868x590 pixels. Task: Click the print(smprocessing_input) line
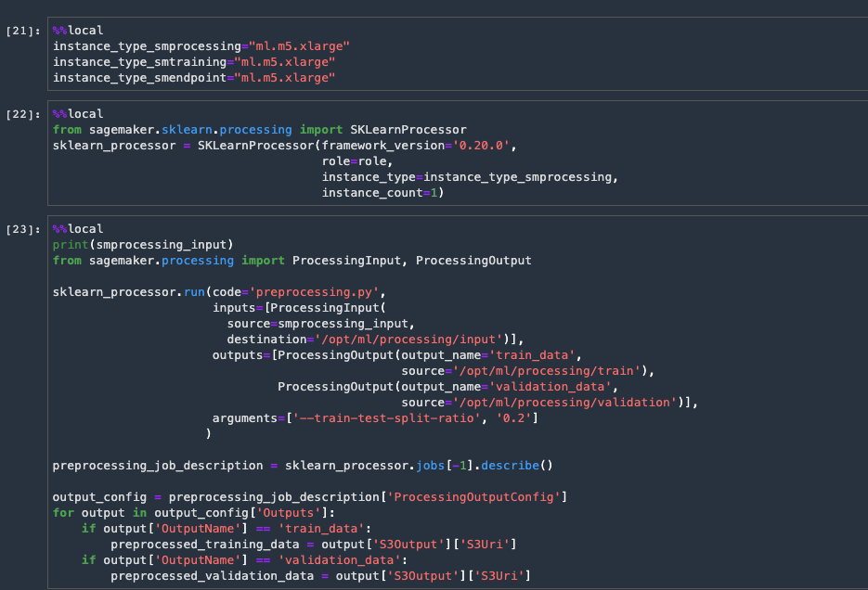tap(143, 244)
